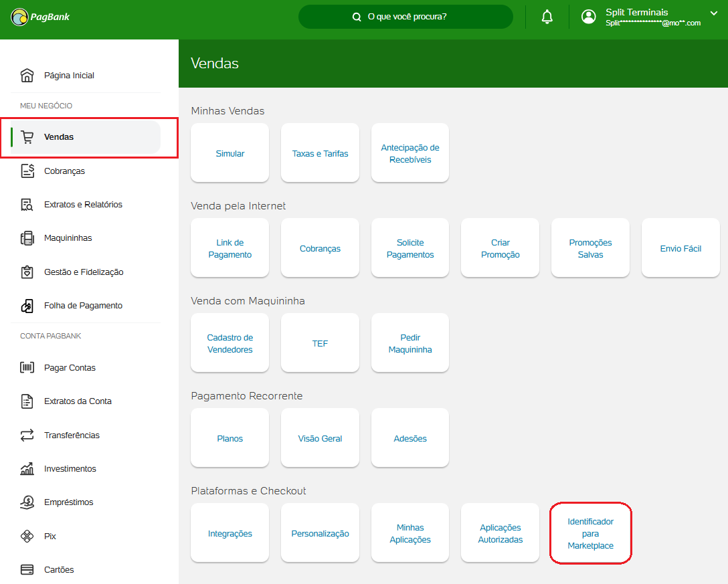Open the Cadastro de Vendedores card
Viewport: 728px width, 584px height.
tap(230, 343)
